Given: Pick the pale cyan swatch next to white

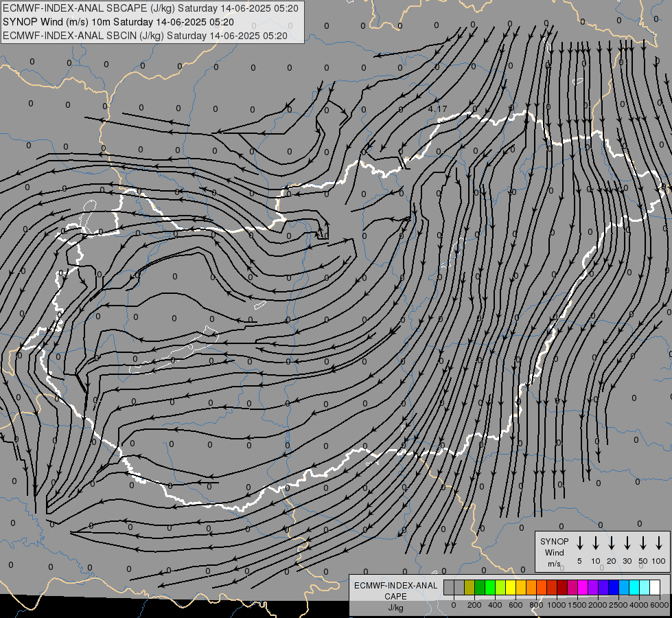Looking at the screenshot, I should (644, 587).
